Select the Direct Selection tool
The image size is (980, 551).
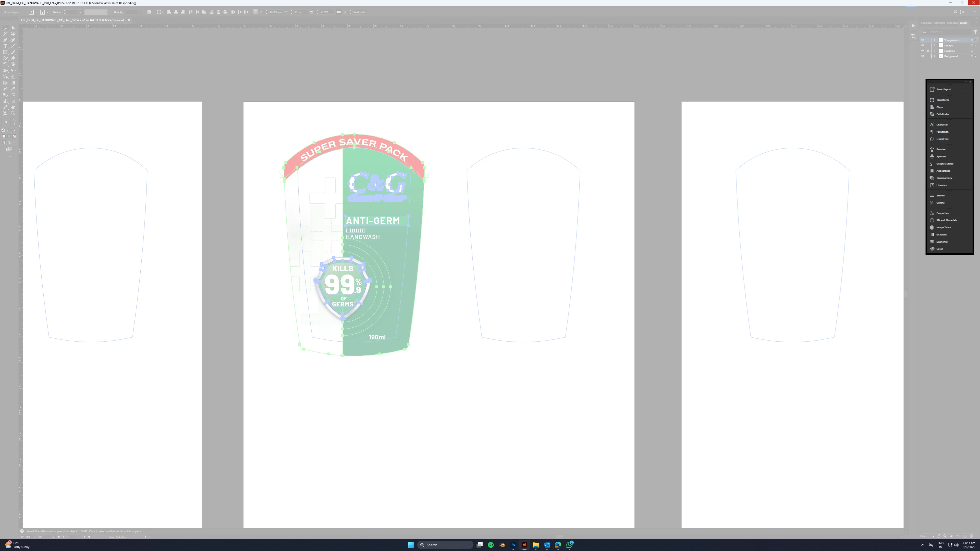click(13, 28)
